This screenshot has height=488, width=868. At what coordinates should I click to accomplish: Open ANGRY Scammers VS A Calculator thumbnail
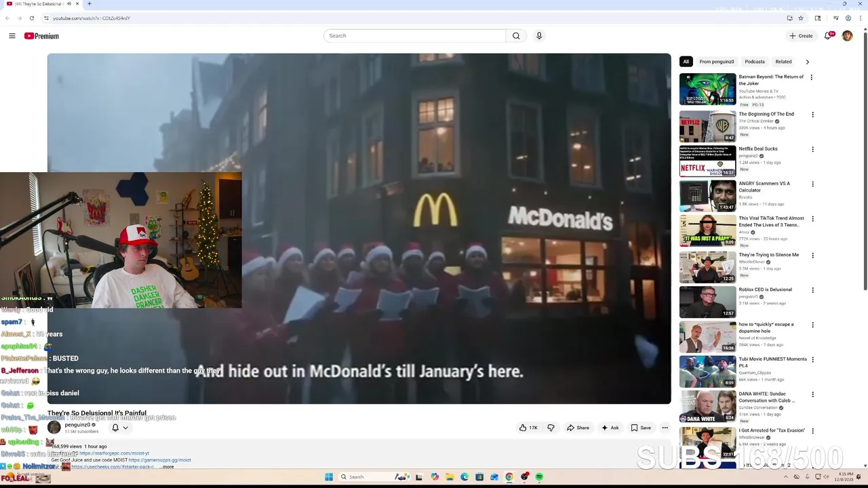(707, 196)
